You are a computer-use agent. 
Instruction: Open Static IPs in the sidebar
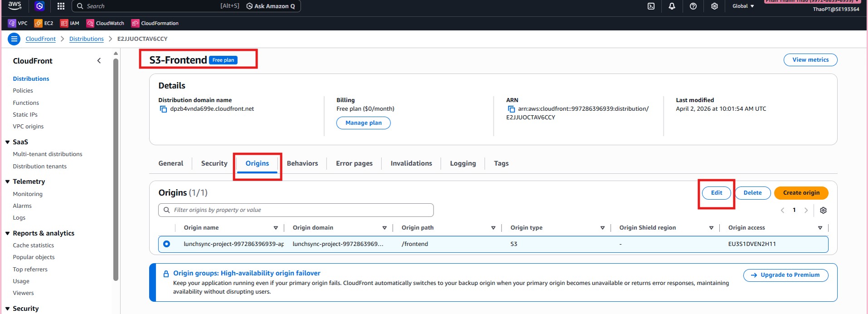25,115
